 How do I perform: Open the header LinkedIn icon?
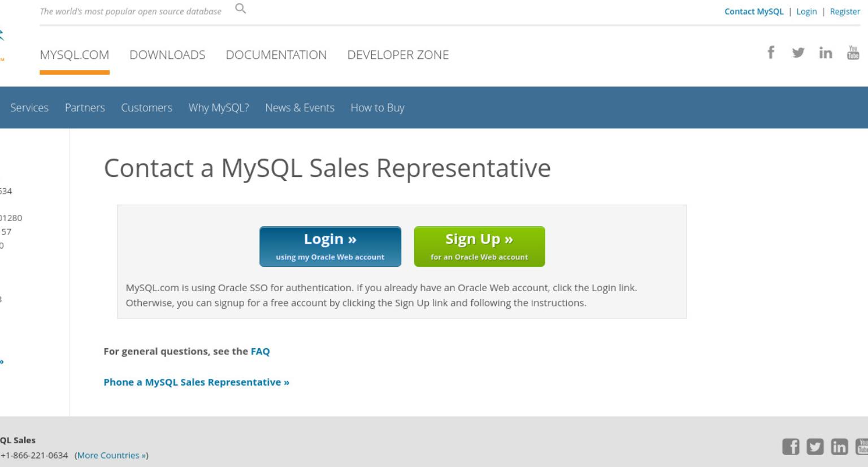coord(826,53)
